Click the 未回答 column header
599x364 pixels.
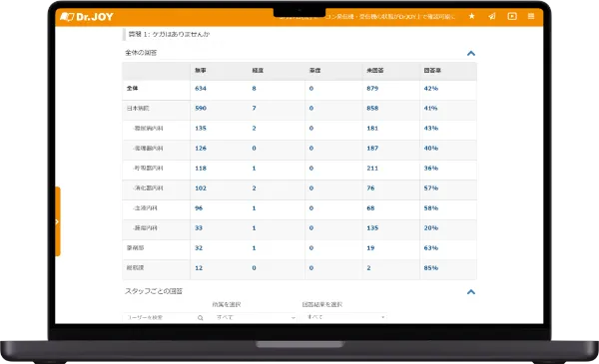pos(375,71)
